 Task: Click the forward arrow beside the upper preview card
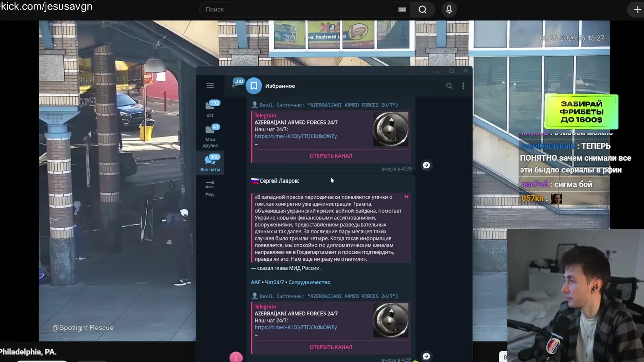coord(426,165)
